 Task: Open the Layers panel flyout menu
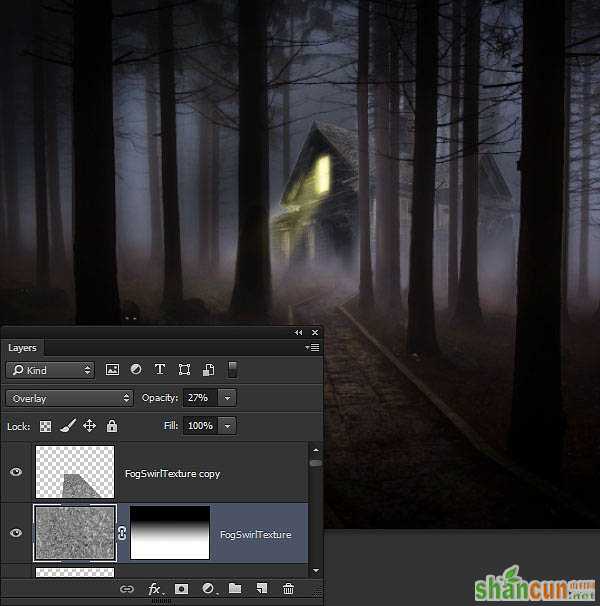click(x=312, y=347)
